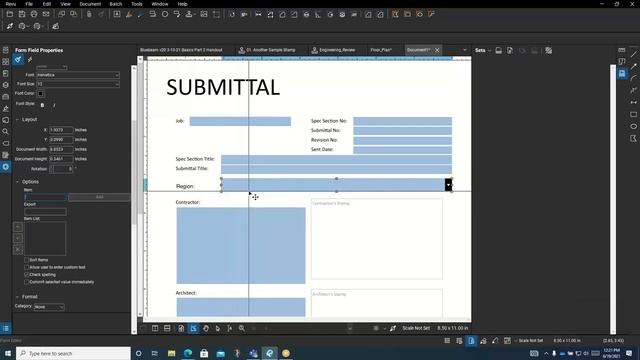
Task: Activate the Select Text tool in bottom bar
Action: click(x=230, y=328)
